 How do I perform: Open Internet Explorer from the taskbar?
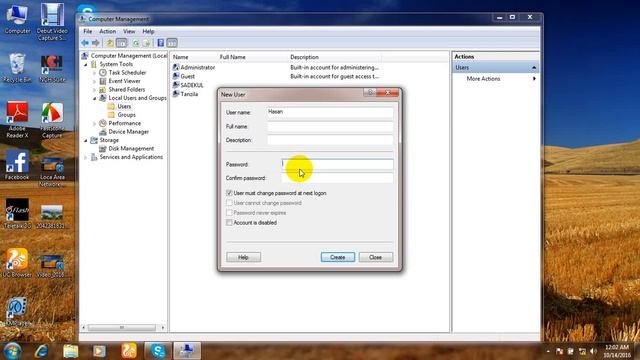pyautogui.click(x=42, y=351)
